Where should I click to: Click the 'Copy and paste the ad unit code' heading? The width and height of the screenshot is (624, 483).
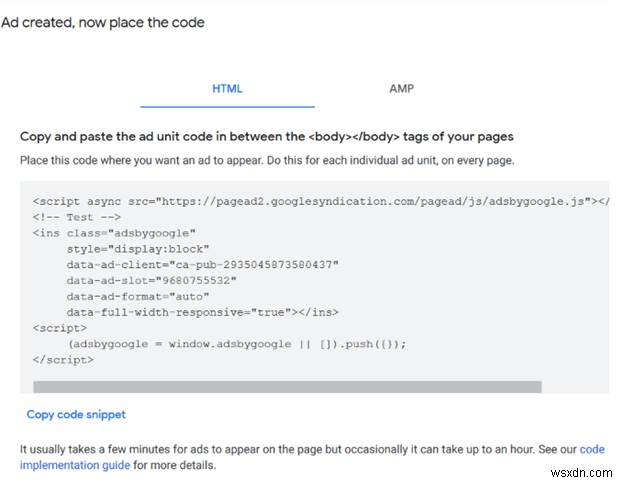tap(267, 137)
